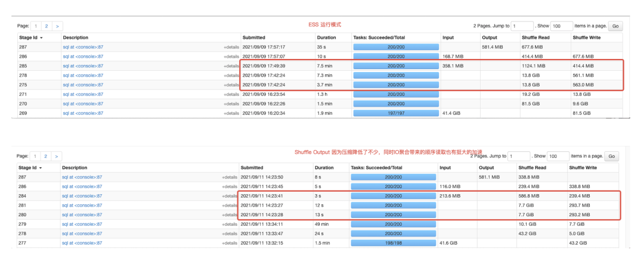Select the "581.4 MiB" output cell

[493, 47]
